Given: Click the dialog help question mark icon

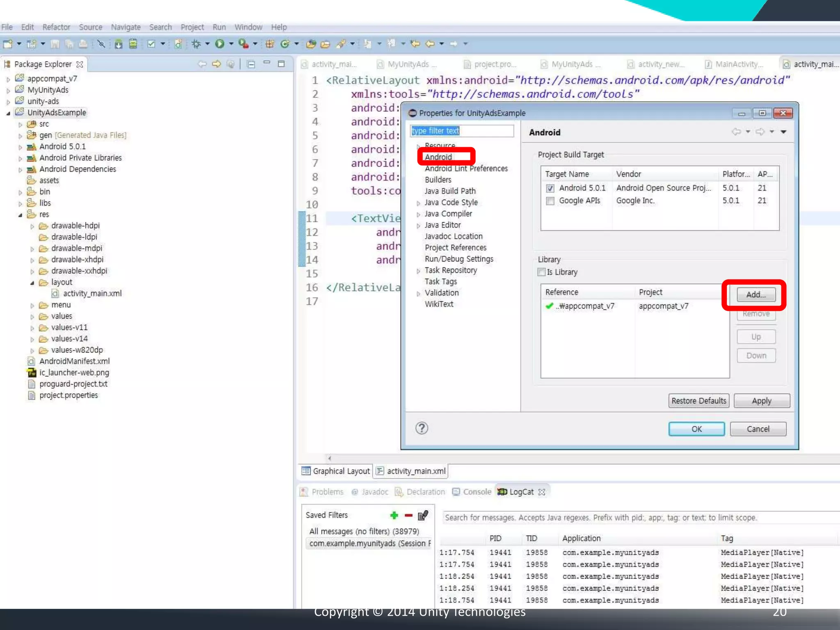Looking at the screenshot, I should tap(422, 428).
